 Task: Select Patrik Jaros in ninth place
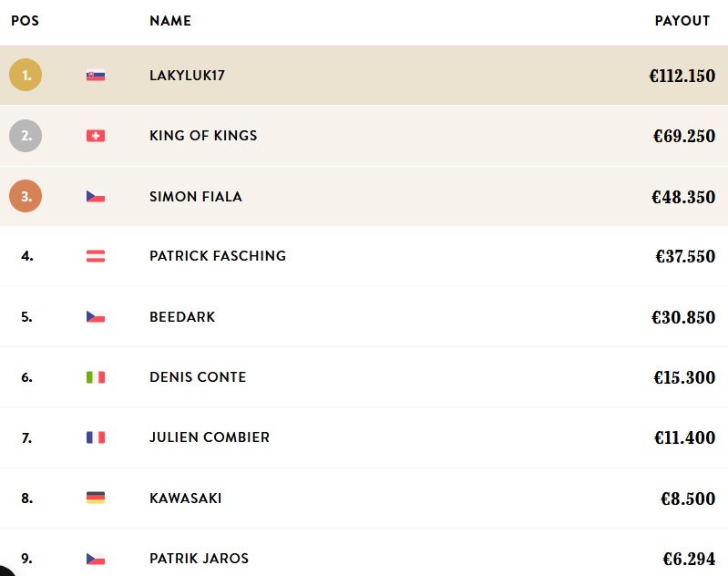coord(200,559)
